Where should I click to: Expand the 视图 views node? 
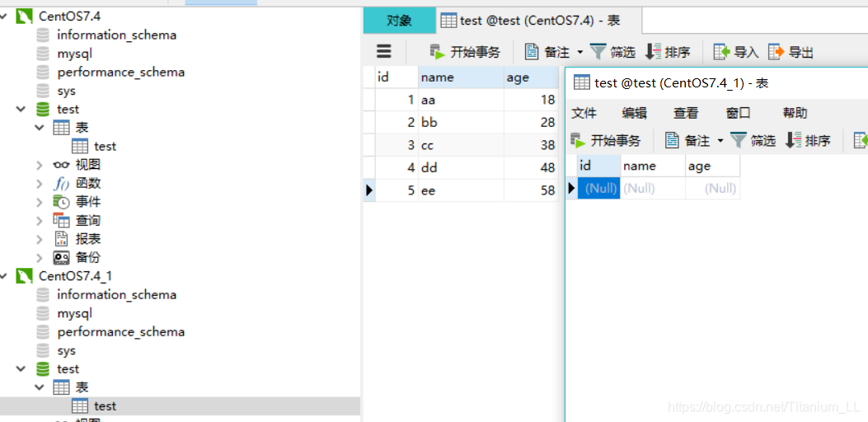coord(40,165)
